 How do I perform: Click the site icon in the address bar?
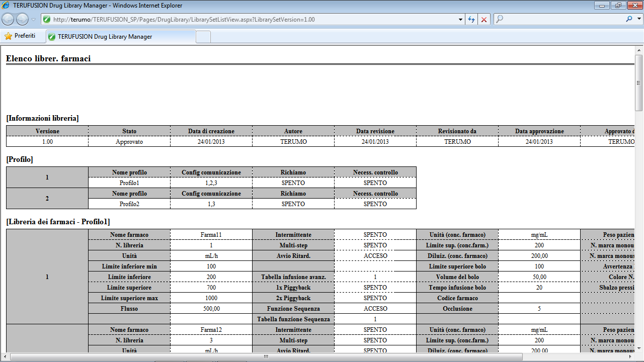point(47,20)
